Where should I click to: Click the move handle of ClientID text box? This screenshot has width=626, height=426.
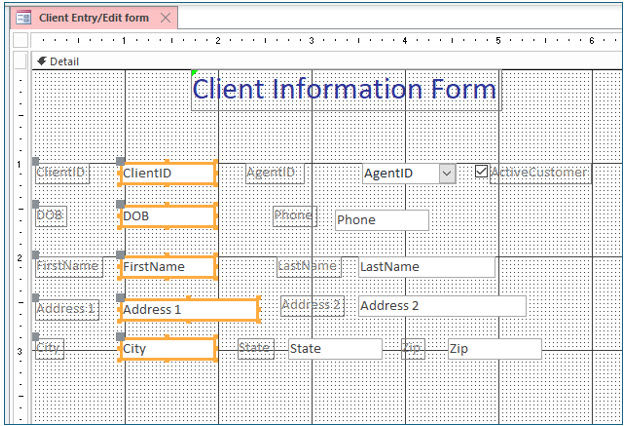121,161
